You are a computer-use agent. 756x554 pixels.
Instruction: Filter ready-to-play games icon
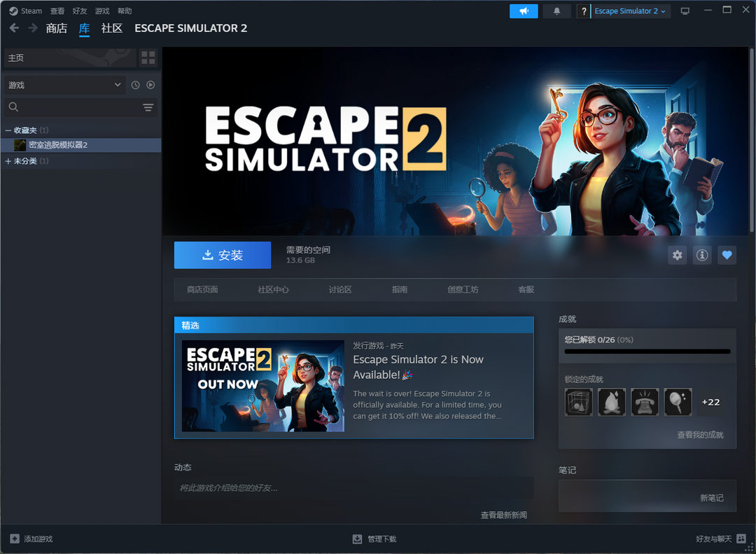pyautogui.click(x=150, y=85)
